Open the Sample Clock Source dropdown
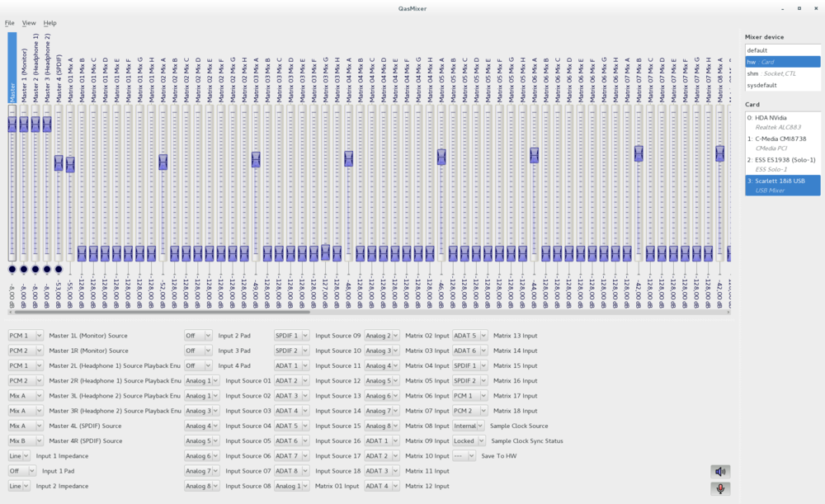The width and height of the screenshot is (825, 504). pos(469,426)
